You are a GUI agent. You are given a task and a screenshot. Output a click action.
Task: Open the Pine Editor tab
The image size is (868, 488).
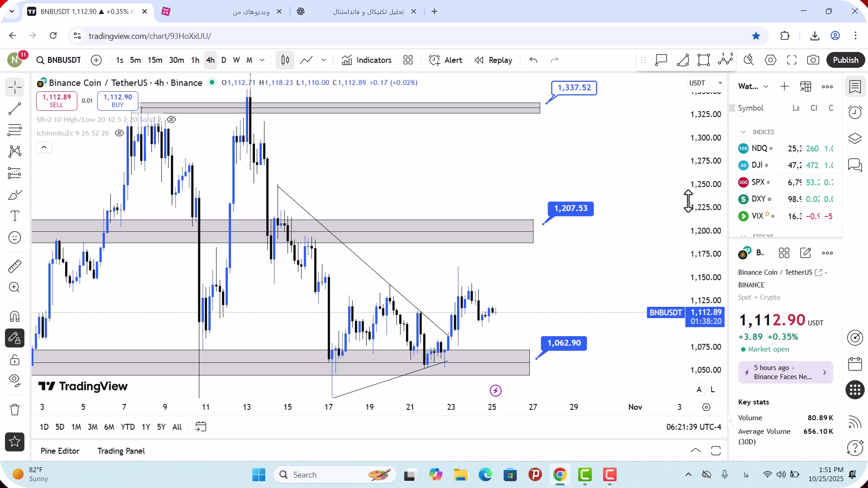[x=60, y=451]
